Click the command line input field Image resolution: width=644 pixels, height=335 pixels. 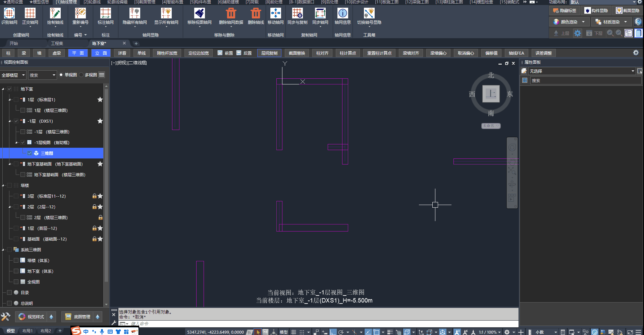(302, 324)
